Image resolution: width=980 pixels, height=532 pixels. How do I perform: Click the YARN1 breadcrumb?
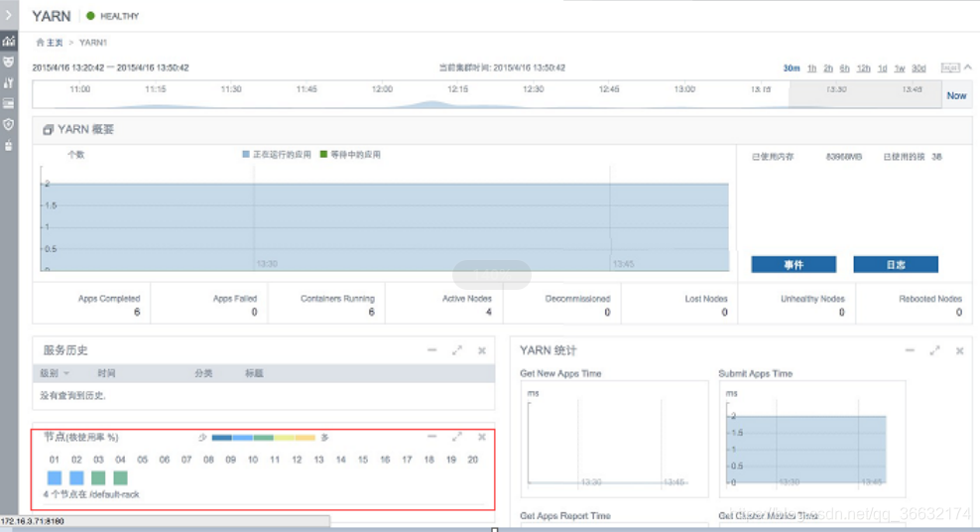coord(93,43)
